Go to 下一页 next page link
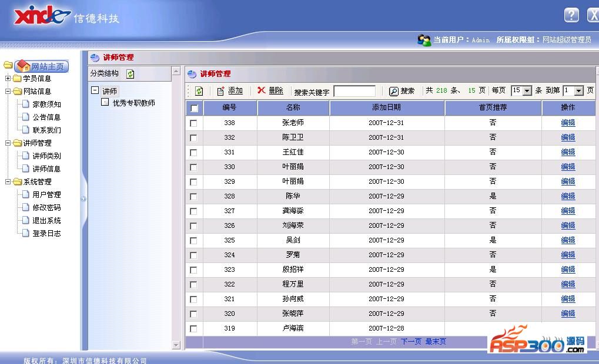This screenshot has height=364, width=599. [411, 342]
